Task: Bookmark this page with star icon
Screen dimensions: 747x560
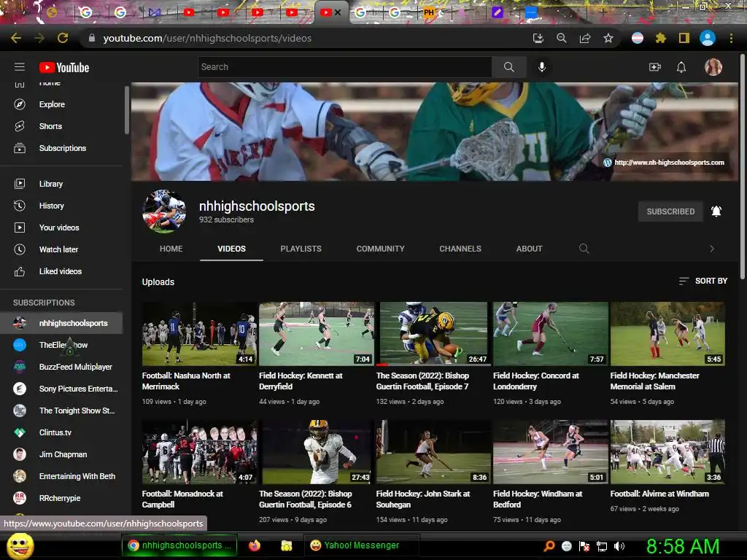Action: [x=608, y=38]
